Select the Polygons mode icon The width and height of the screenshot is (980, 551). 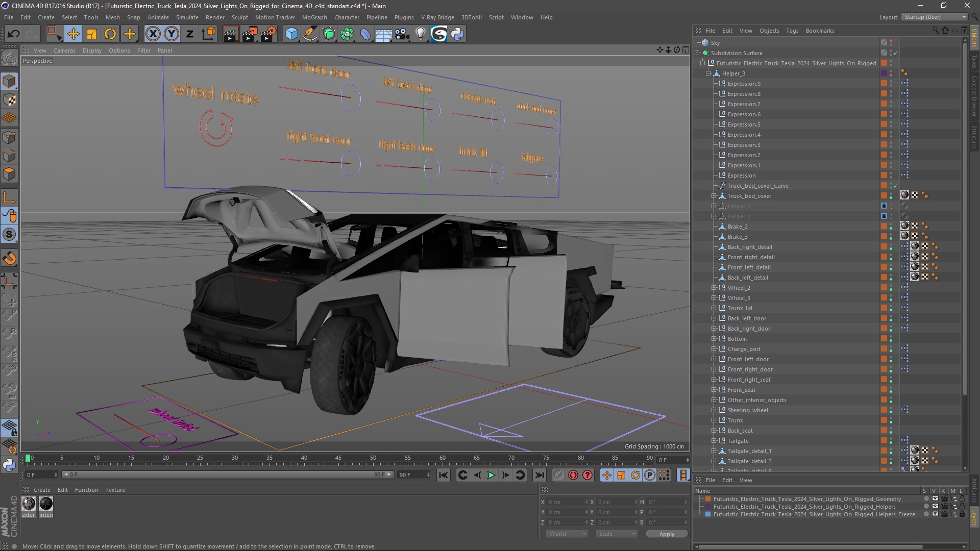click(x=9, y=174)
